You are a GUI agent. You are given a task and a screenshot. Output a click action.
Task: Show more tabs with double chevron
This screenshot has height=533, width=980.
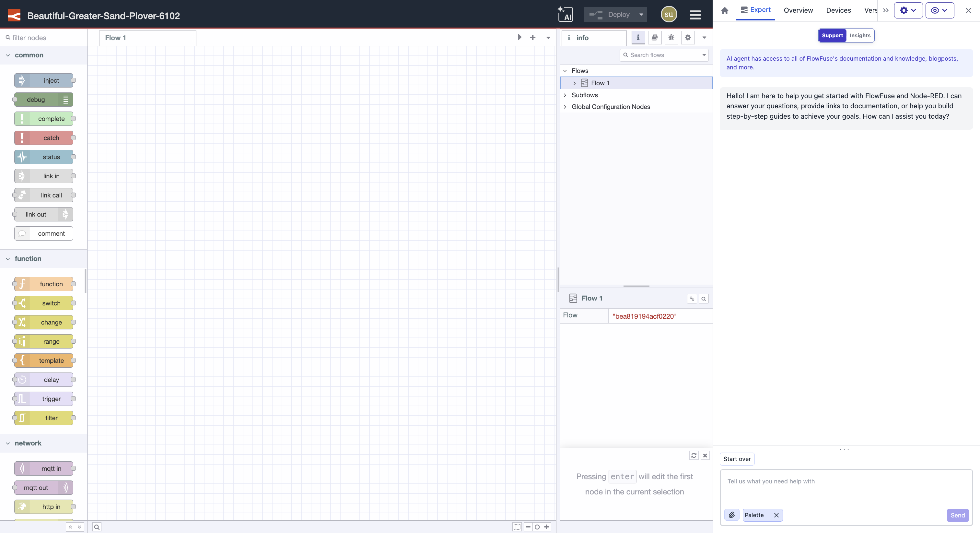click(x=886, y=10)
